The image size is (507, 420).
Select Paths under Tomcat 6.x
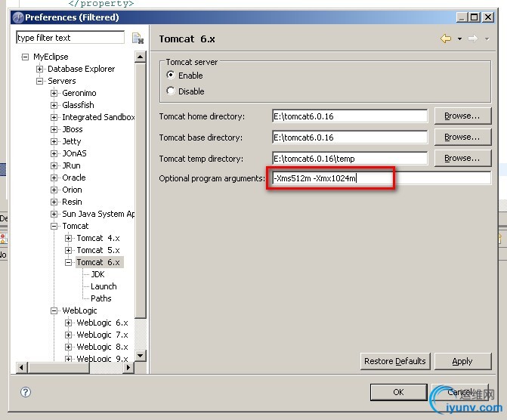click(101, 298)
